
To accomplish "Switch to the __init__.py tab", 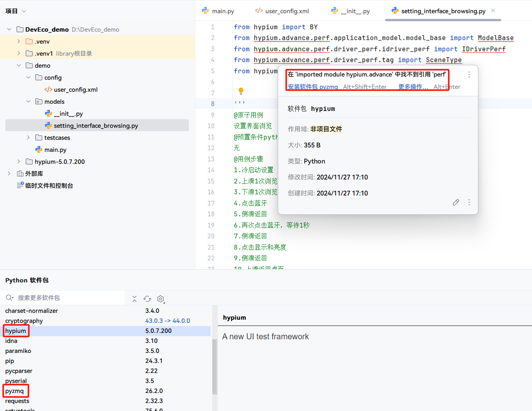I will coord(351,11).
